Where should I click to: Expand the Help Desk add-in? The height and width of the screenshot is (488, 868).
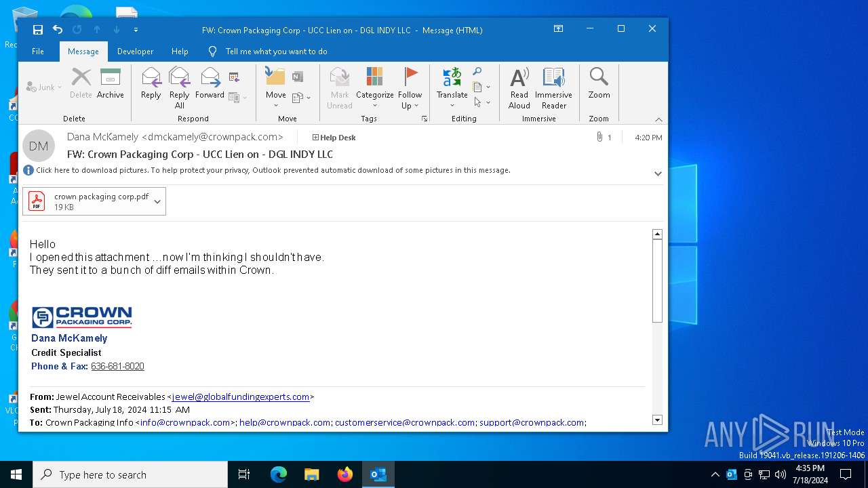pos(334,138)
